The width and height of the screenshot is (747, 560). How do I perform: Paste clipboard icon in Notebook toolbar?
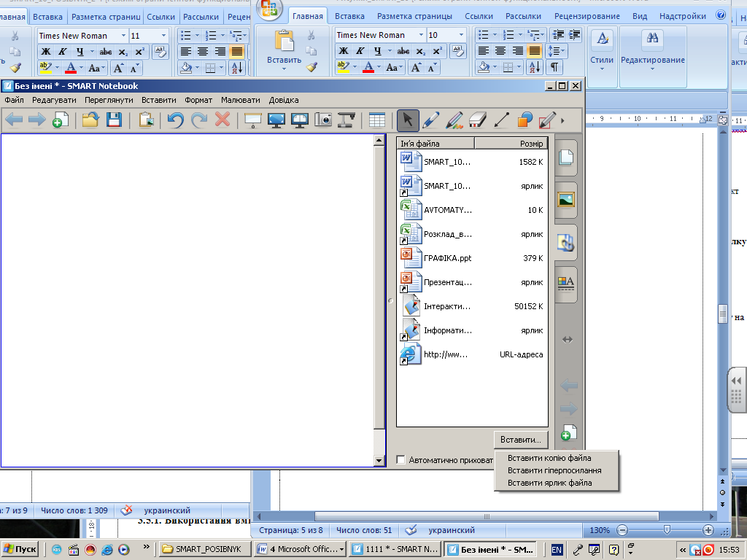[146, 120]
